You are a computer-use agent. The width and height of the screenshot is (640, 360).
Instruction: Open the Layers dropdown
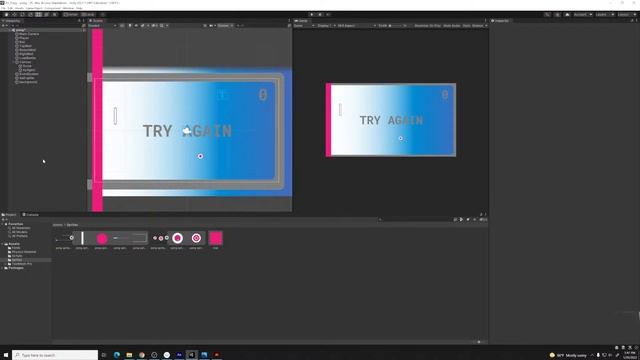604,15
